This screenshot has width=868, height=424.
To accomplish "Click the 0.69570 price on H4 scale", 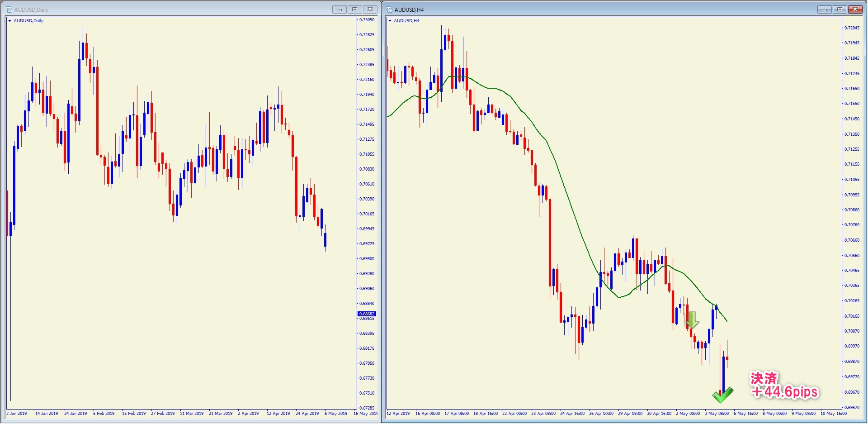I will (x=852, y=408).
